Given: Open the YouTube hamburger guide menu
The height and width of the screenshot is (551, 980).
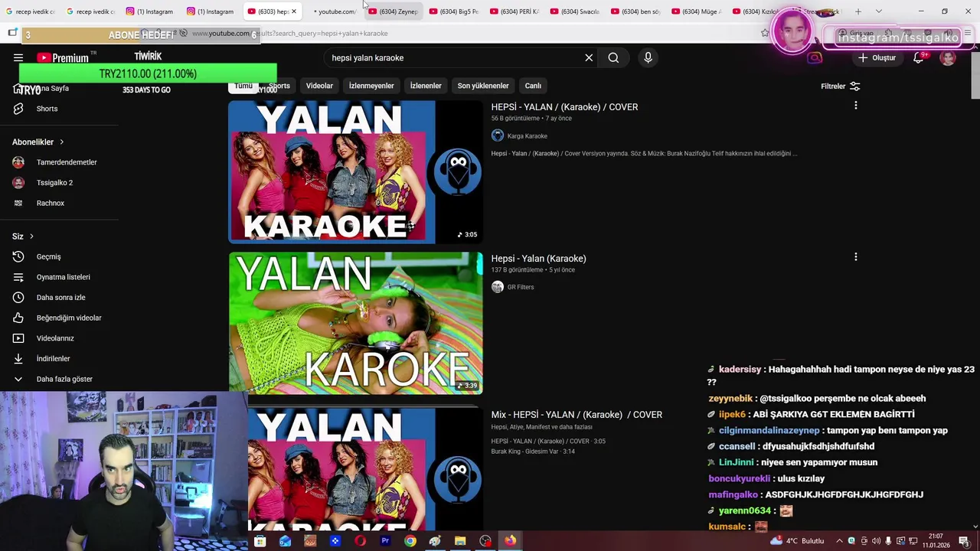Looking at the screenshot, I should click(x=18, y=57).
